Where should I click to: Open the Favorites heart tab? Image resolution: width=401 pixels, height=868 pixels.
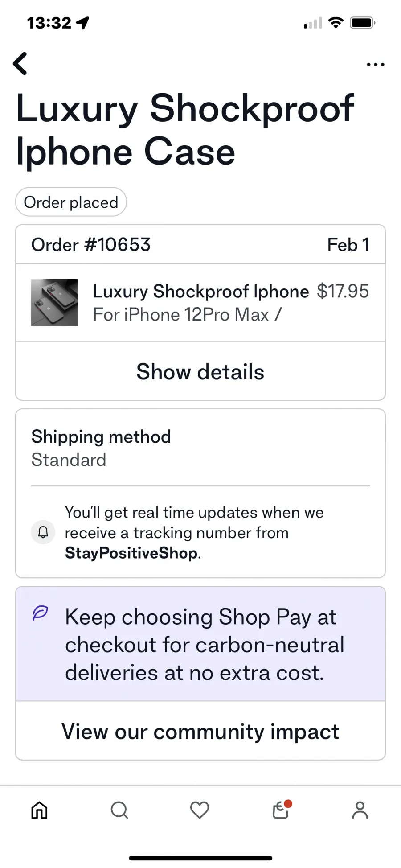tap(200, 810)
